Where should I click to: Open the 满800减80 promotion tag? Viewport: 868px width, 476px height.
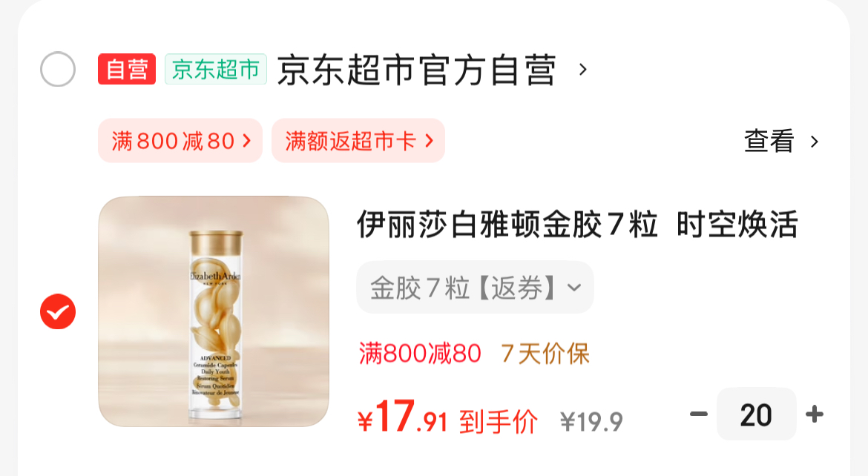point(180,141)
